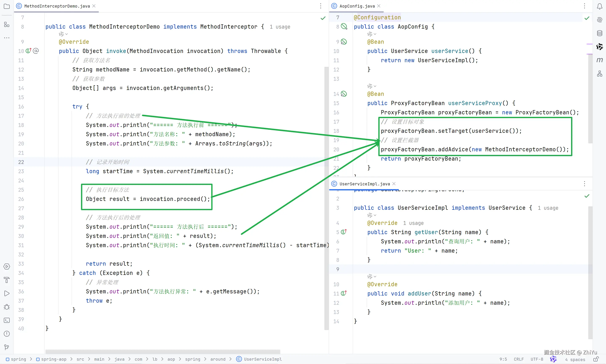Screen dimensions: 606x364
Task: Open the Database tool window
Action: tap(599, 33)
